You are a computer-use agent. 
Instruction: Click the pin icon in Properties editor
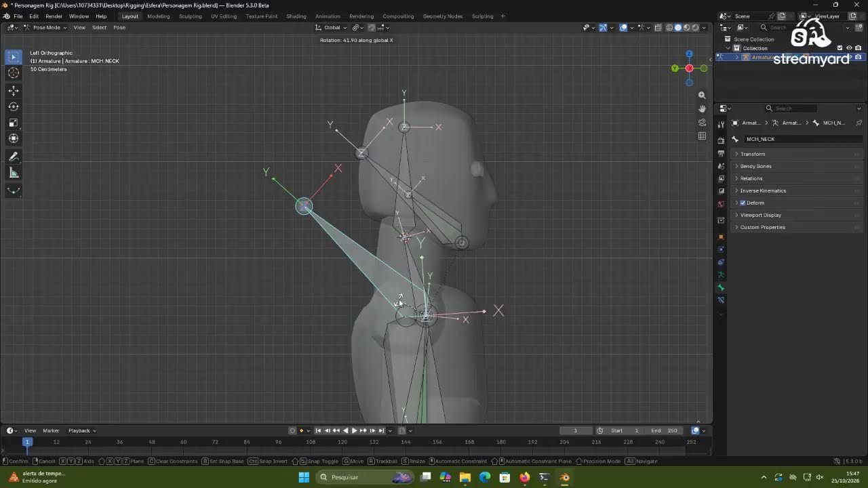(x=859, y=123)
